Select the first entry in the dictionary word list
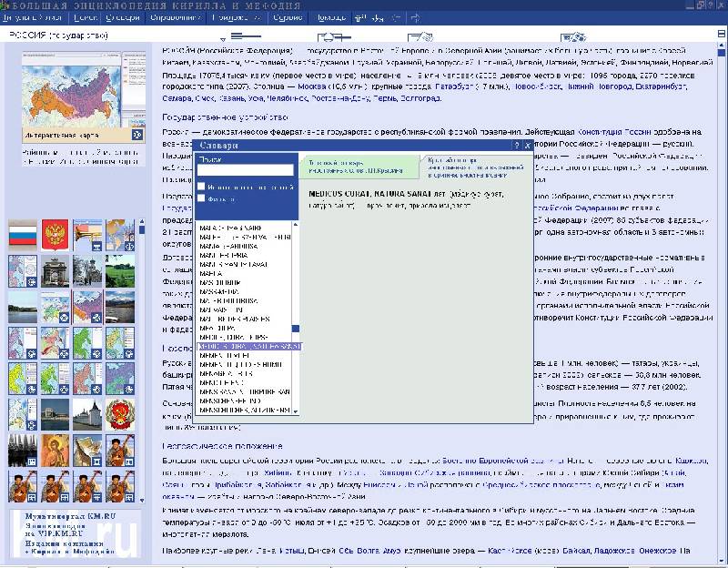The width and height of the screenshot is (728, 568). coord(232,228)
